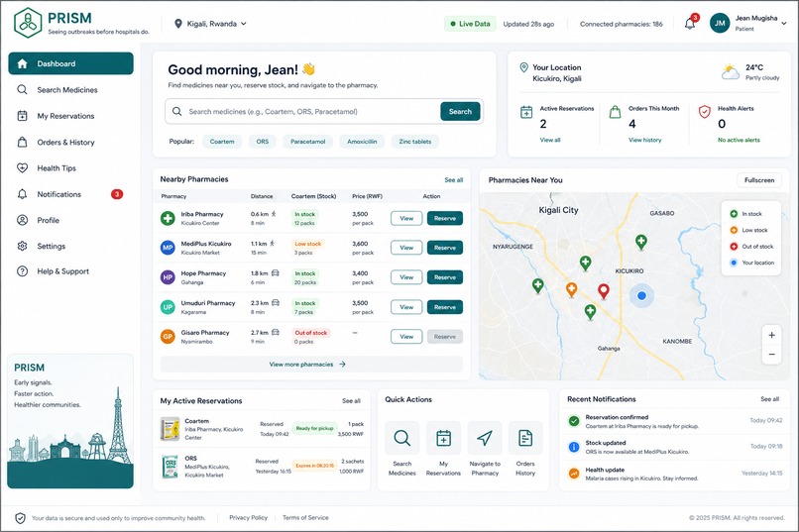
Task: Click View all under Active Reservations
Action: click(550, 140)
